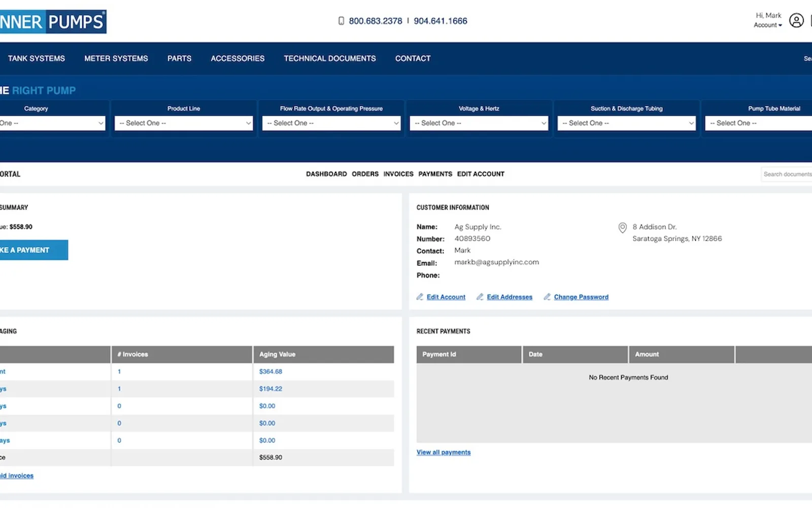Click the map pin icon by the address
The width and height of the screenshot is (812, 508).
[x=622, y=228]
